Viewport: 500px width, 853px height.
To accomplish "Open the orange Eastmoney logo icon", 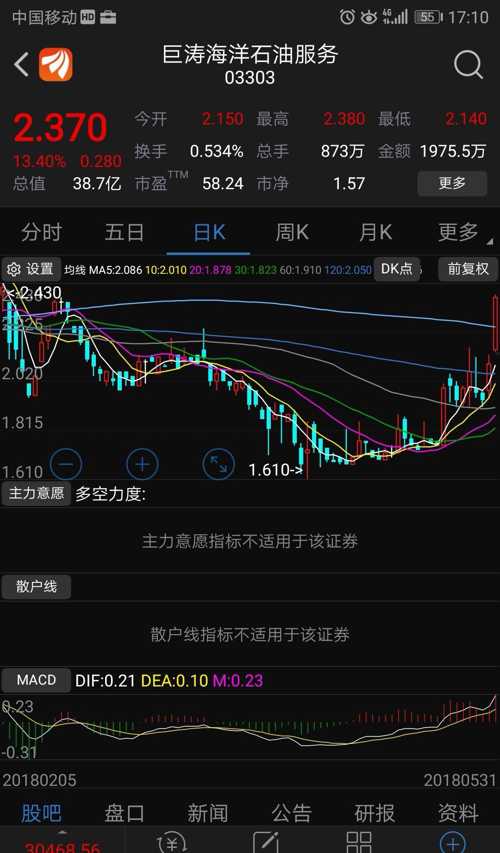I will click(x=55, y=65).
